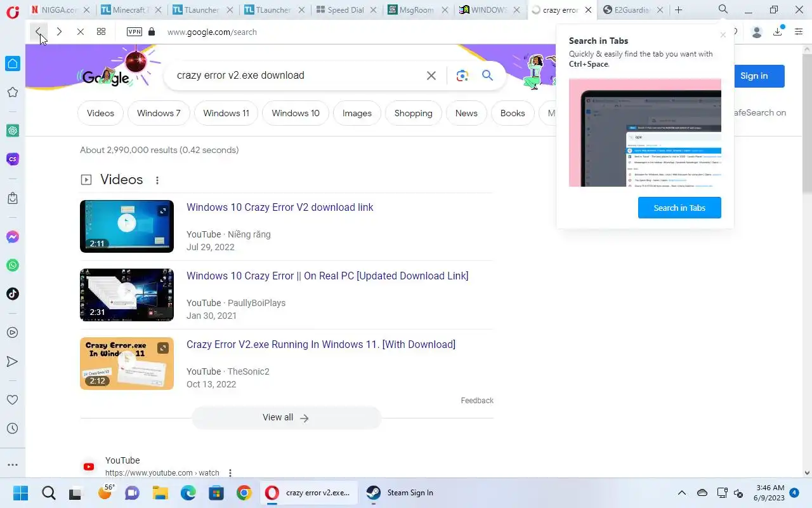
Task: Open My Flow arrow sidebar icon
Action: point(13,361)
